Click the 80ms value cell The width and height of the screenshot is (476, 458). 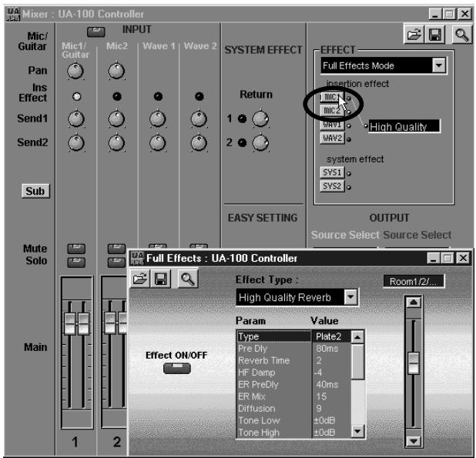point(331,349)
